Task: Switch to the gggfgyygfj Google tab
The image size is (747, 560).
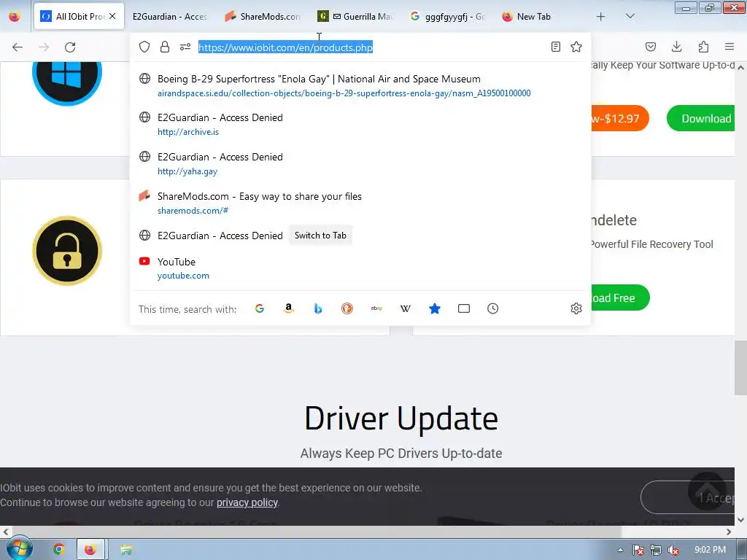Action: pyautogui.click(x=449, y=17)
